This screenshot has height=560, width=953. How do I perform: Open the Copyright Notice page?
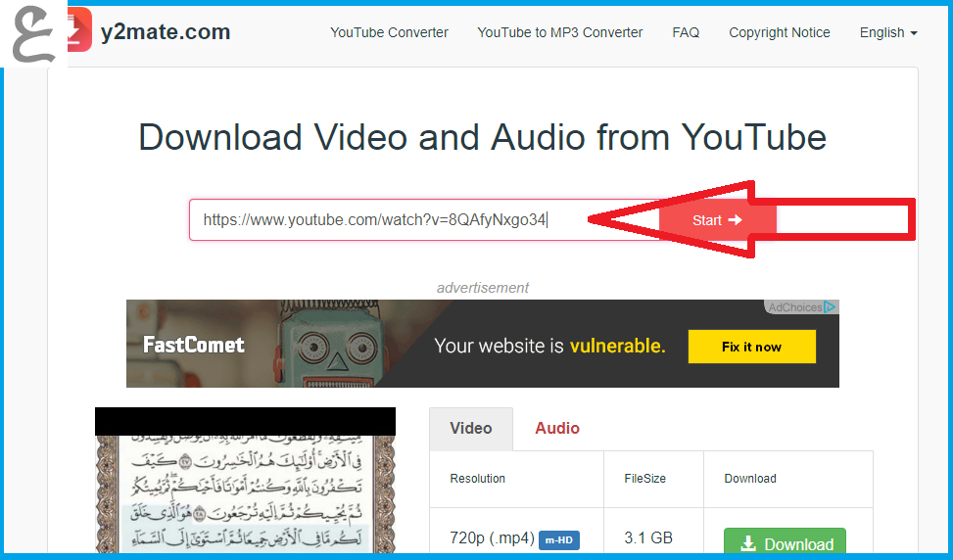pos(780,33)
